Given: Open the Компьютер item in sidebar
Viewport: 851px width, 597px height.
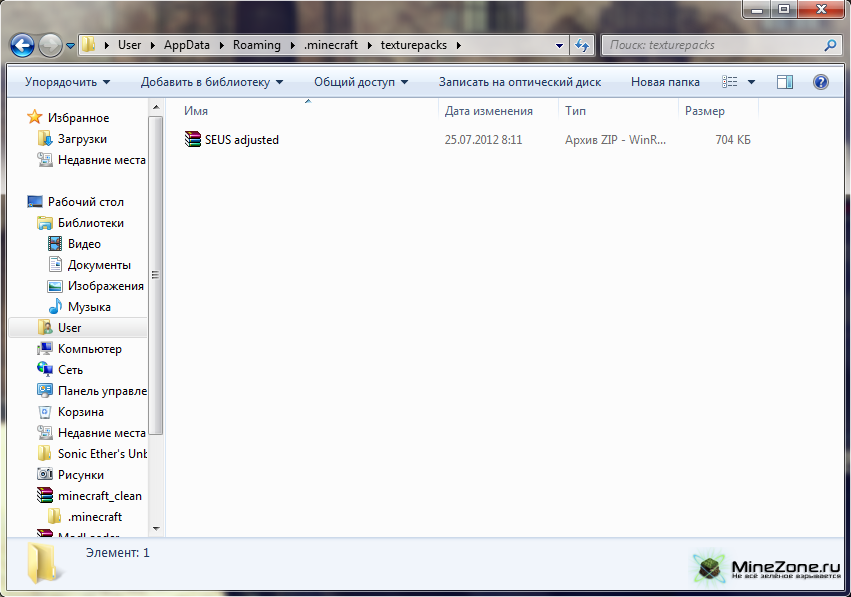Looking at the screenshot, I should point(89,349).
